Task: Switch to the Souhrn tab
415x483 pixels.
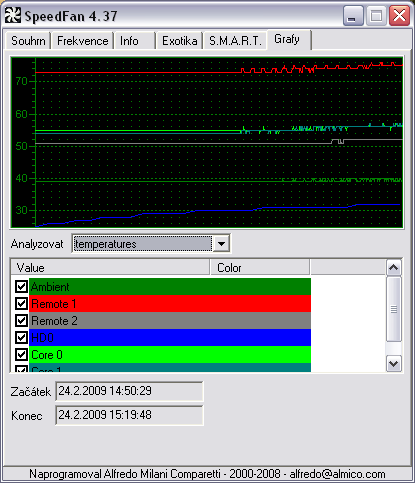Action: pos(28,41)
